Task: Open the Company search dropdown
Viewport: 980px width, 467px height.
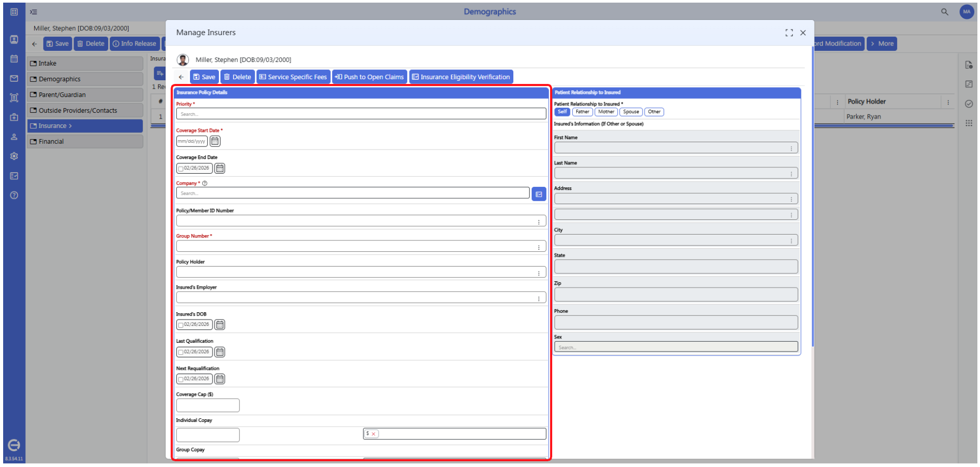Action: pyautogui.click(x=353, y=193)
